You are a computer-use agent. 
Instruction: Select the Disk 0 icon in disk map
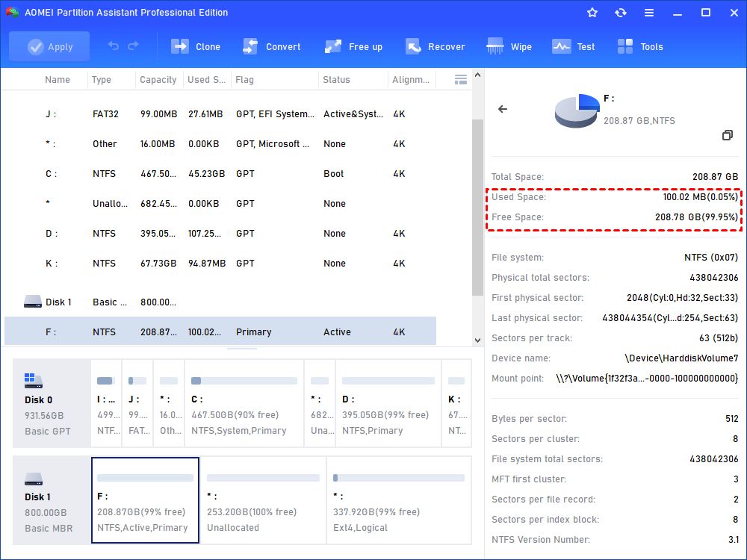34,381
